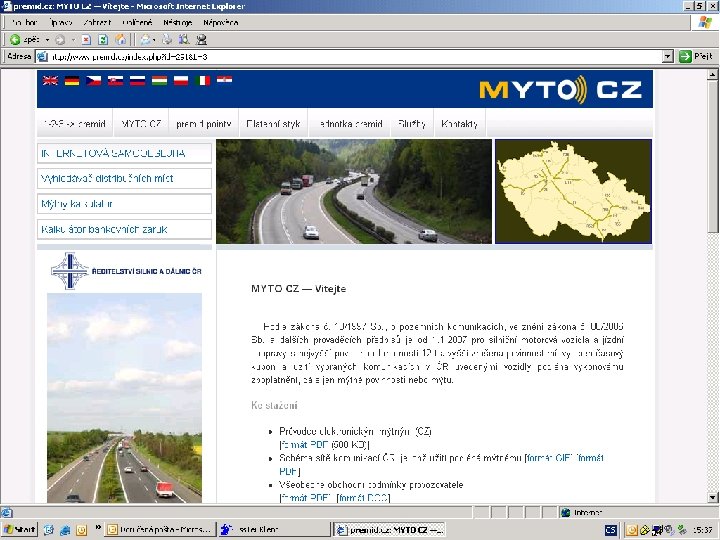Select the Czech flag language
This screenshot has height=540, width=720.
pyautogui.click(x=94, y=81)
